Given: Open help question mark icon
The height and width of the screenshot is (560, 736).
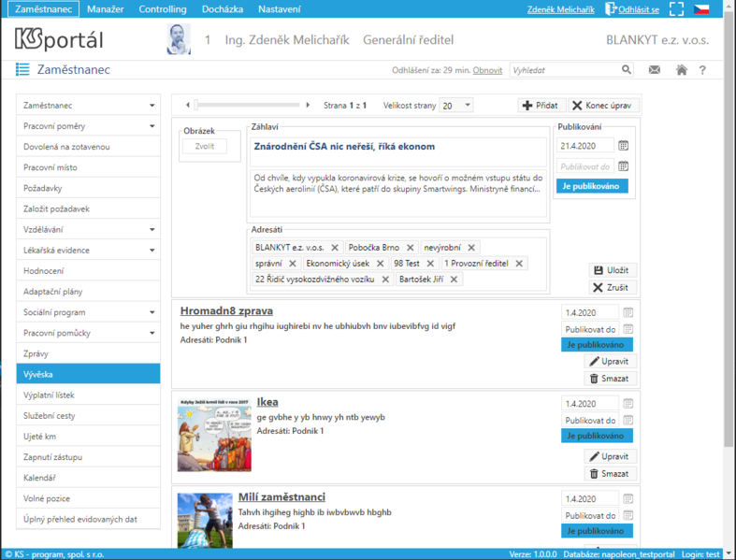Looking at the screenshot, I should [x=702, y=70].
